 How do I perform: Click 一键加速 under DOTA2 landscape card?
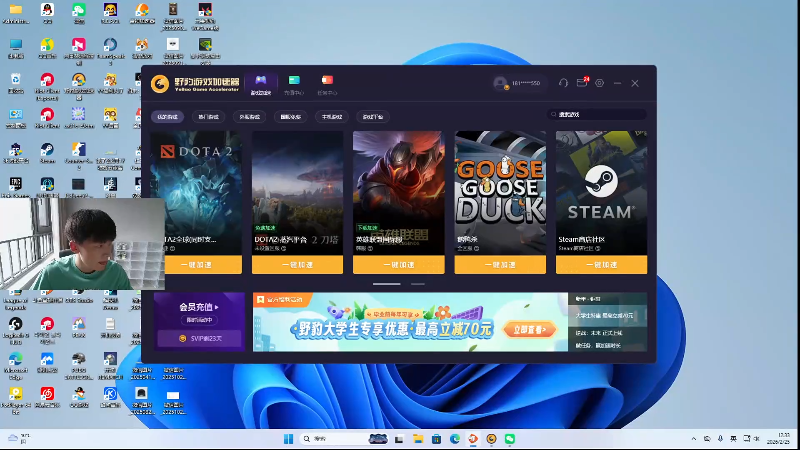(297, 265)
